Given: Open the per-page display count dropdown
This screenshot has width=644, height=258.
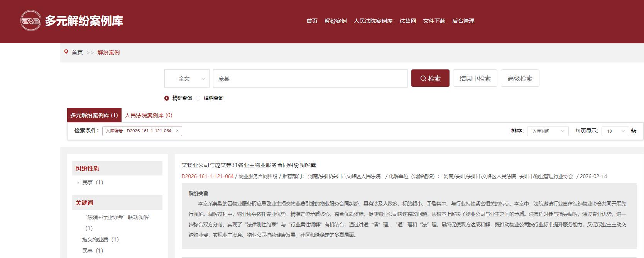Looking at the screenshot, I should [x=615, y=131].
